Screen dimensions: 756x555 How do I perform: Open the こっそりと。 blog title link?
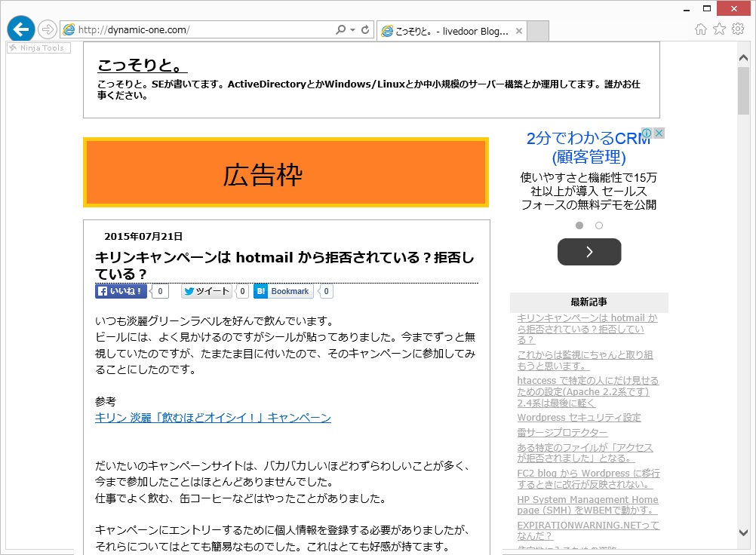tap(143, 65)
